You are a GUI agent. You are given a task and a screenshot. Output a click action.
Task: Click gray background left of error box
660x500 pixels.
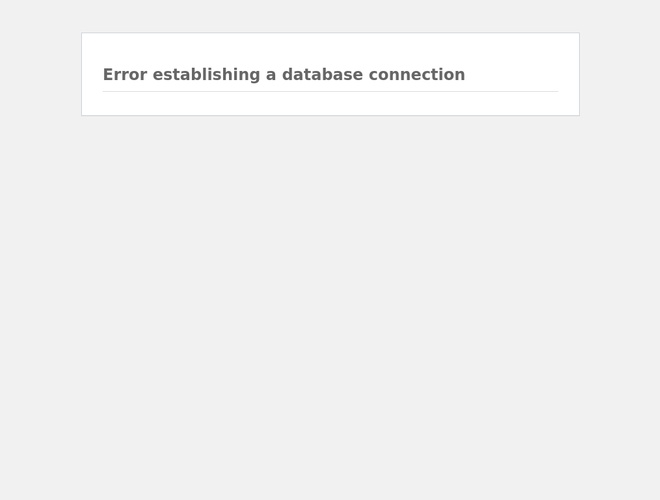point(40,74)
